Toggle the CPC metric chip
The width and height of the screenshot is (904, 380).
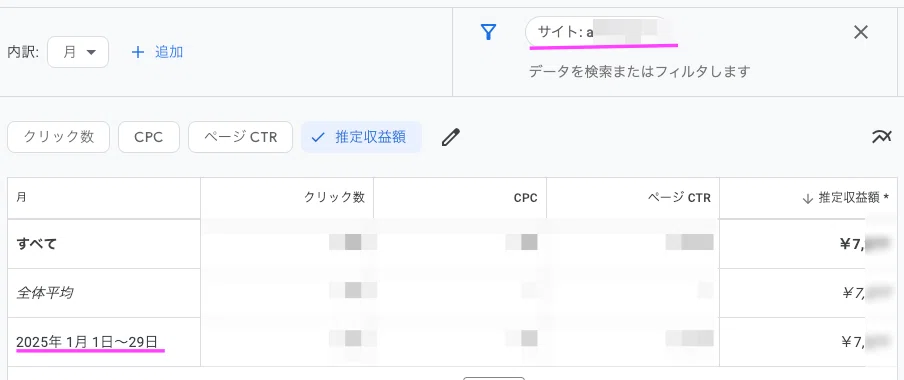149,137
